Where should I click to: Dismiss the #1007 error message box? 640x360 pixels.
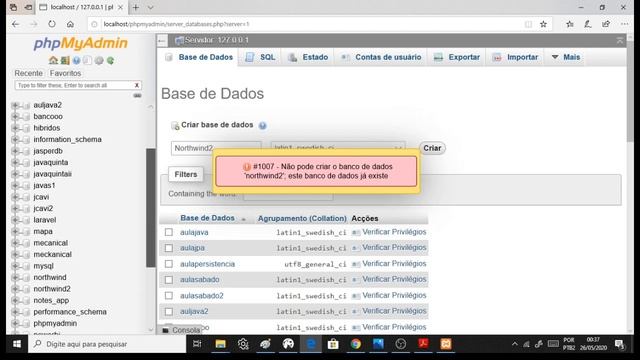[x=316, y=171]
